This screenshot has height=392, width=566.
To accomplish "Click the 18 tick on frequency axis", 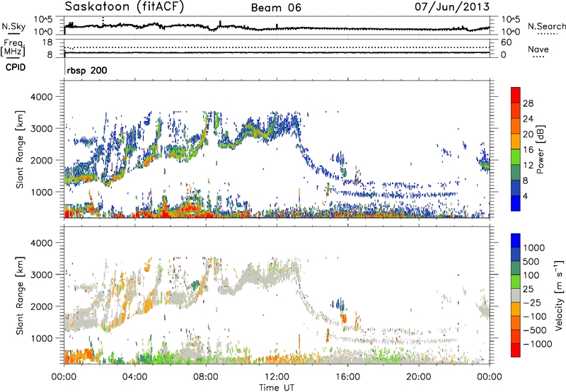I will 47,42.
